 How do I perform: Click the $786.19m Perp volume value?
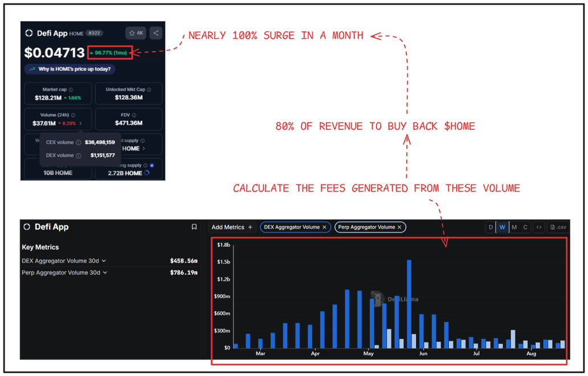[183, 272]
